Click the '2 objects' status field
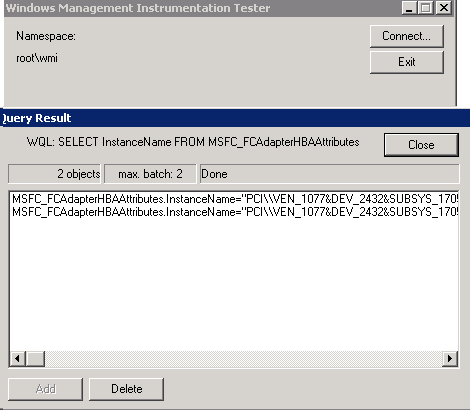This screenshot has height=410, width=470. (54, 174)
